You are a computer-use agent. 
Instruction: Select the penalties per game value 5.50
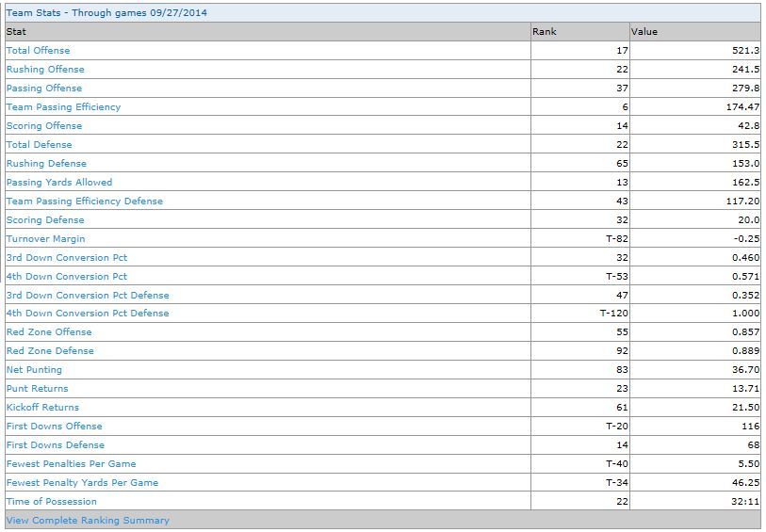pos(748,463)
